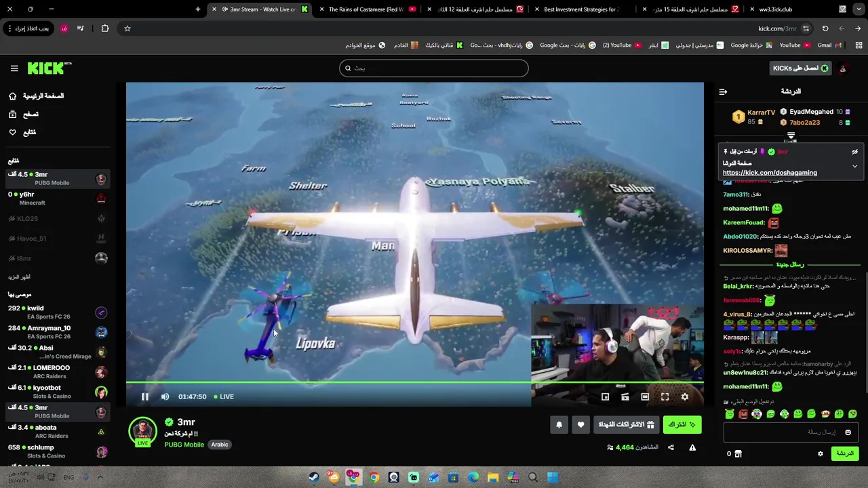The height and width of the screenshot is (488, 868).
Task: Open the 3mr streamer avatar
Action: point(142,432)
